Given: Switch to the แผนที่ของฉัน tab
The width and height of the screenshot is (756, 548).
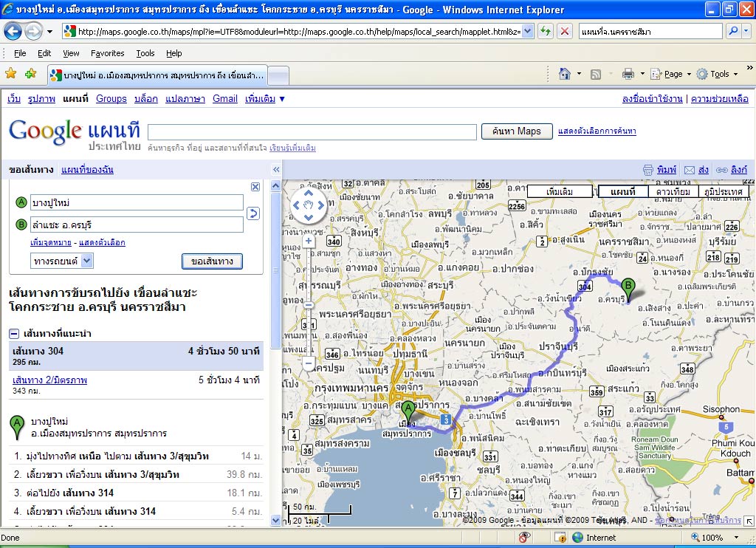Looking at the screenshot, I should pos(87,169).
